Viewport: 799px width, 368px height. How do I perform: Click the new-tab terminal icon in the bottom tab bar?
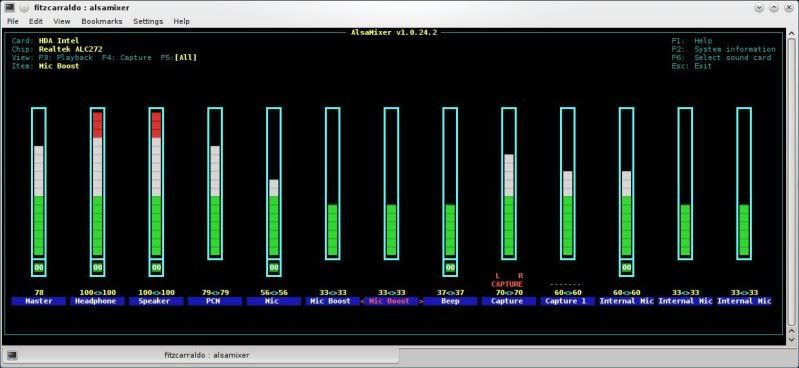(11, 355)
